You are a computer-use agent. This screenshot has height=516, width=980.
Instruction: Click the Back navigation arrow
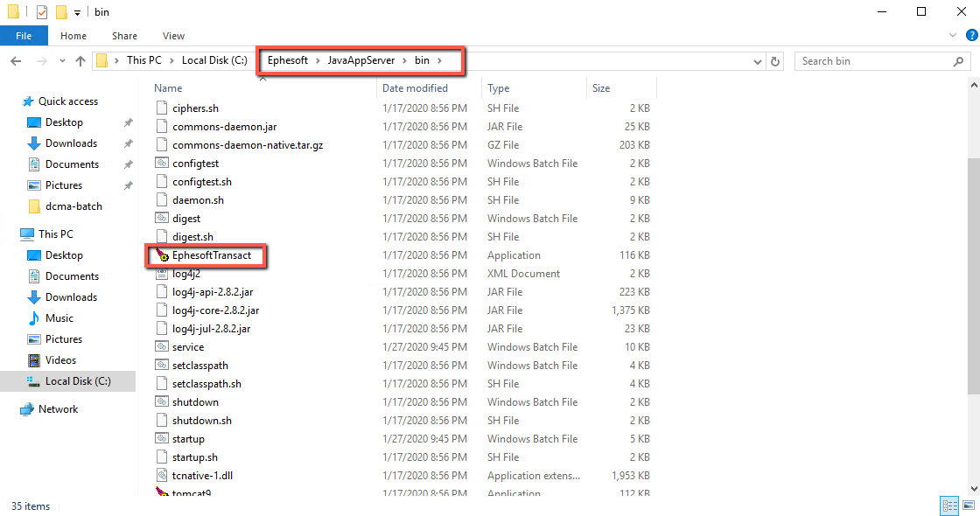pyautogui.click(x=17, y=61)
